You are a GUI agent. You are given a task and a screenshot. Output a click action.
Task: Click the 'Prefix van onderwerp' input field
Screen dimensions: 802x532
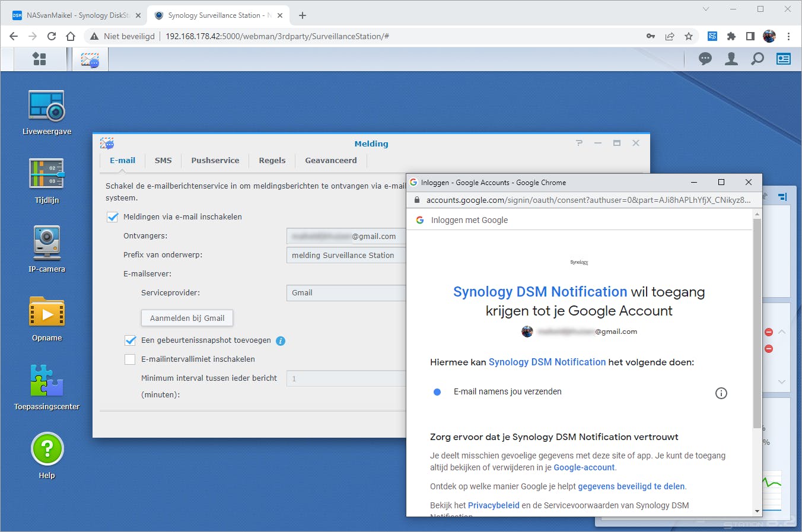(346, 255)
